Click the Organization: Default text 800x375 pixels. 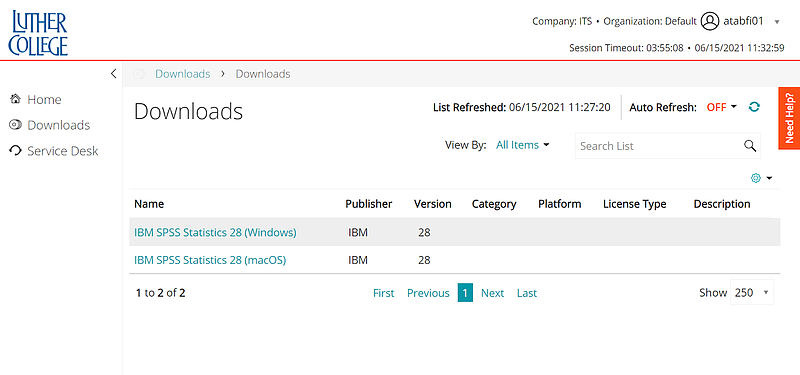click(650, 21)
